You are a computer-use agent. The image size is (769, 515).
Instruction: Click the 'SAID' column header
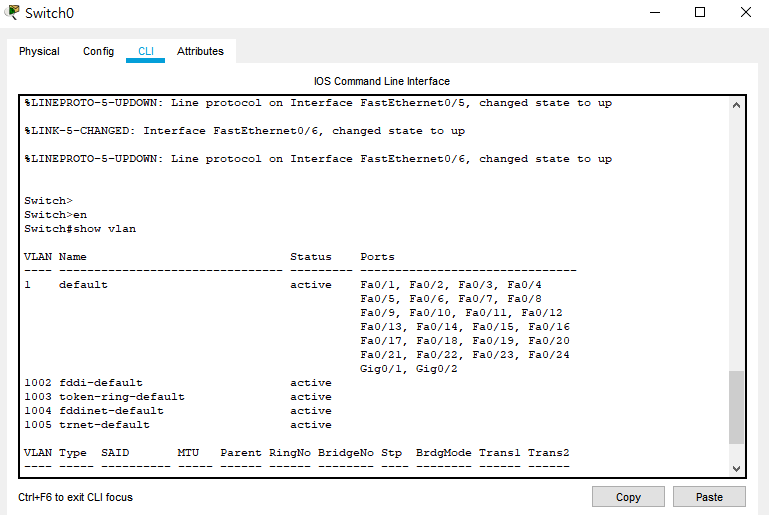tap(115, 452)
